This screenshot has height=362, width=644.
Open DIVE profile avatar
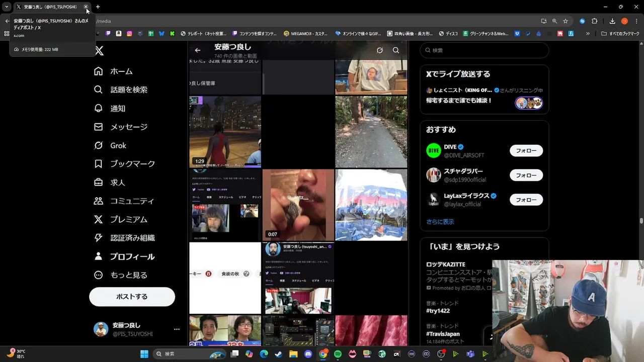tap(434, 151)
